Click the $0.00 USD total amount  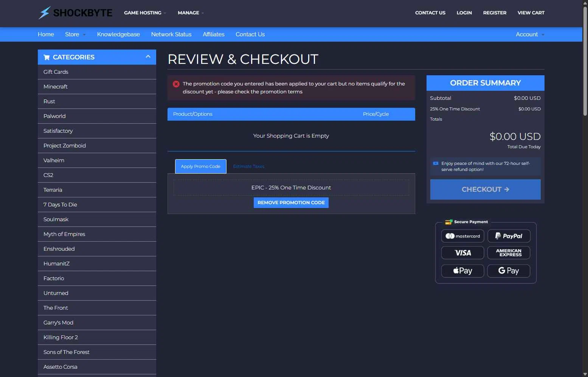pyautogui.click(x=515, y=137)
